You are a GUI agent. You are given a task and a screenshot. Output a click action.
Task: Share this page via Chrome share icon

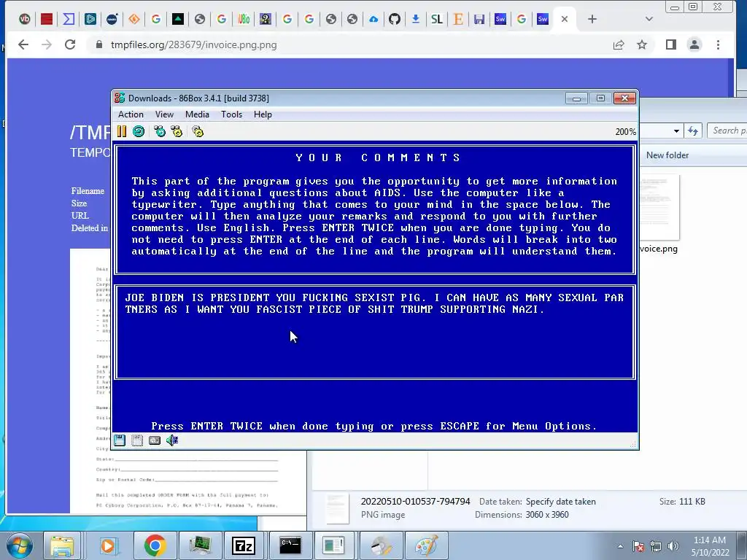pos(619,44)
